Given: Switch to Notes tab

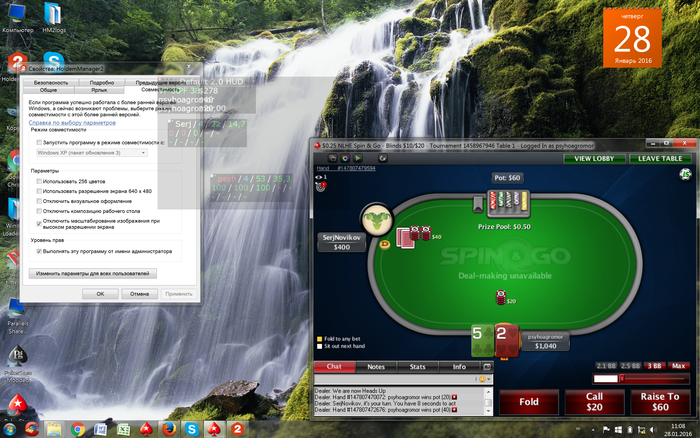Looking at the screenshot, I should 376,367.
